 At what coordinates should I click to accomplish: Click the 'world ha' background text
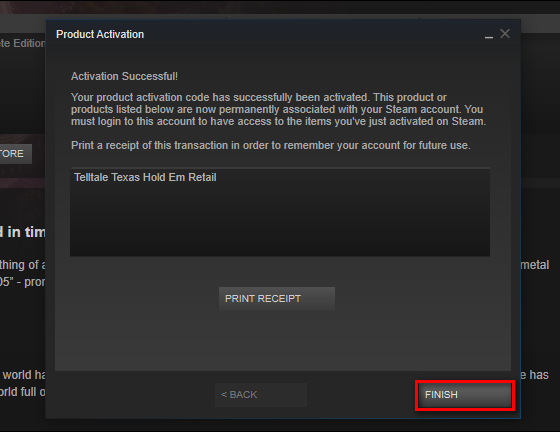click(x=24, y=375)
